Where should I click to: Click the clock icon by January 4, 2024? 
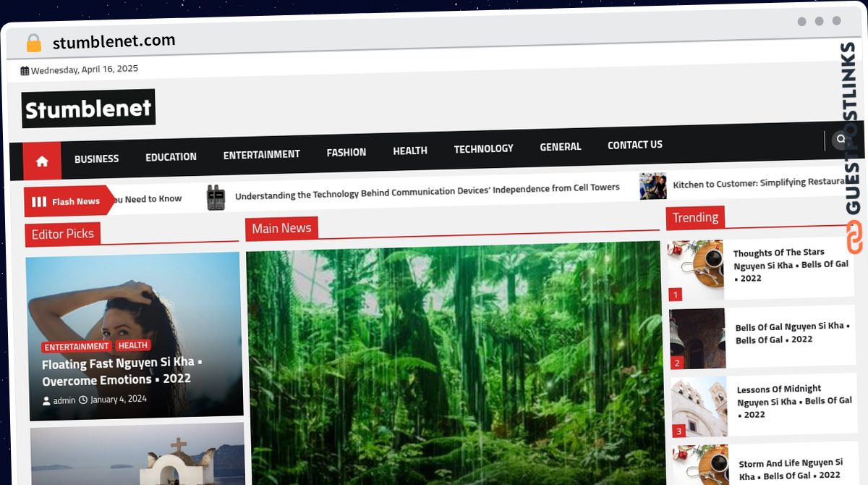click(82, 400)
